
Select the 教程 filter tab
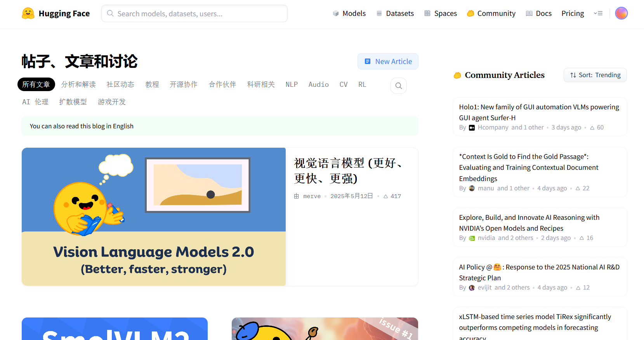(152, 85)
